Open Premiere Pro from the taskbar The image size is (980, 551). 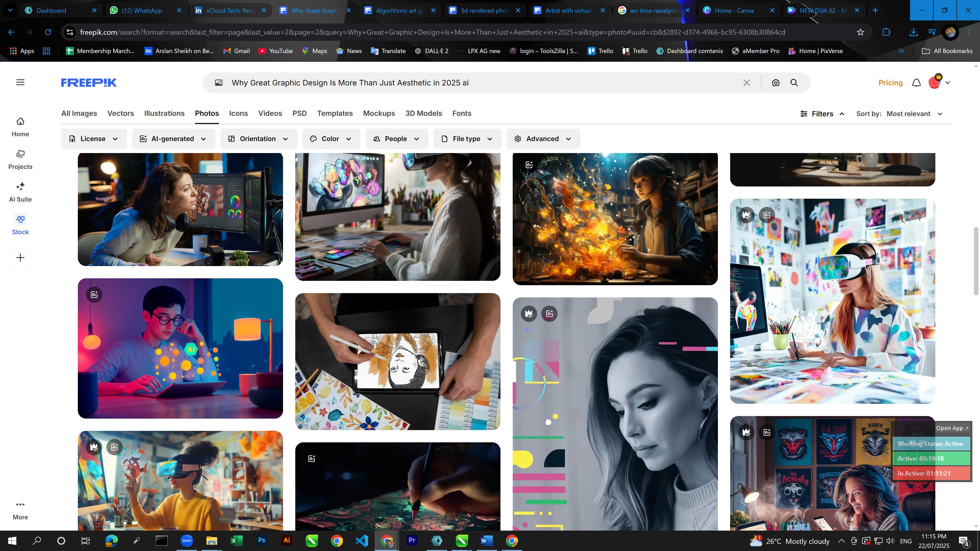[x=412, y=540]
